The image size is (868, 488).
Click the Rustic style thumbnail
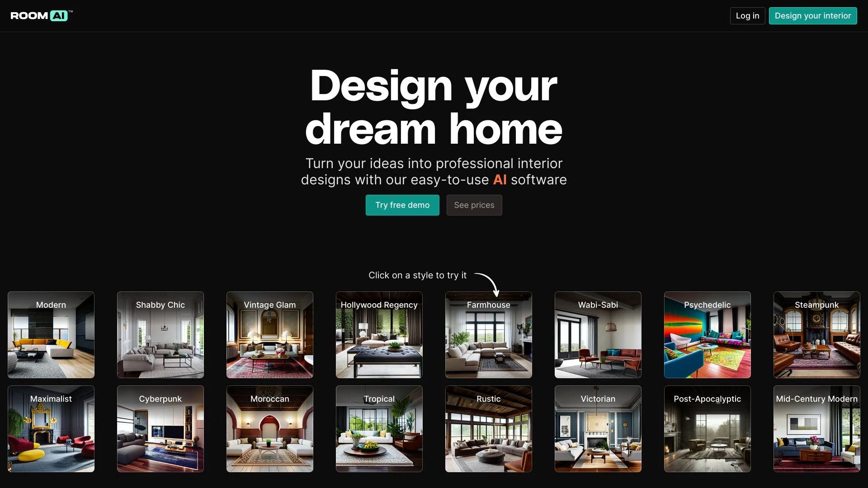pyautogui.click(x=488, y=428)
